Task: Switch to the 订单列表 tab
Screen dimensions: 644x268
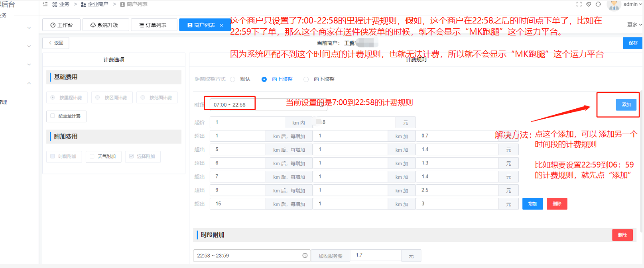Action: tap(154, 25)
